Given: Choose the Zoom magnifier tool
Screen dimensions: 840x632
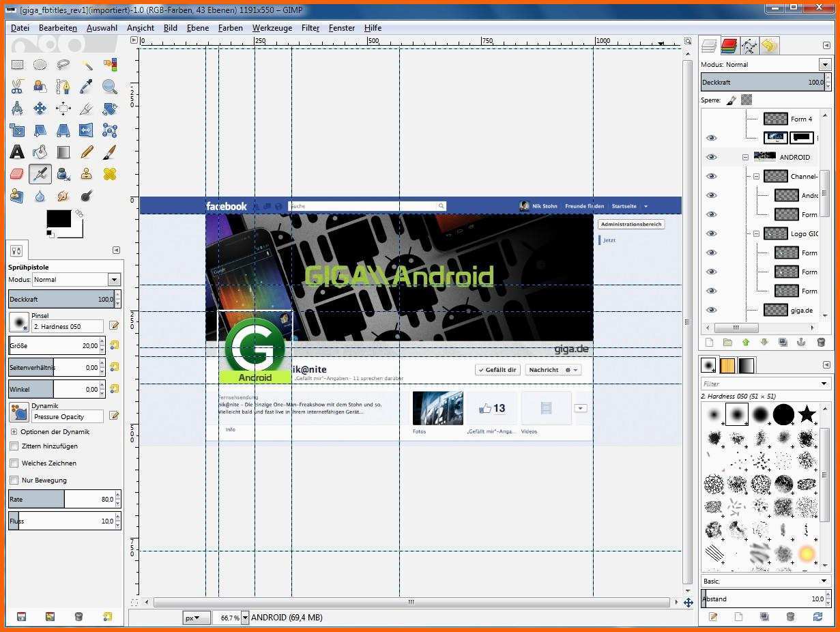Looking at the screenshot, I should (109, 87).
